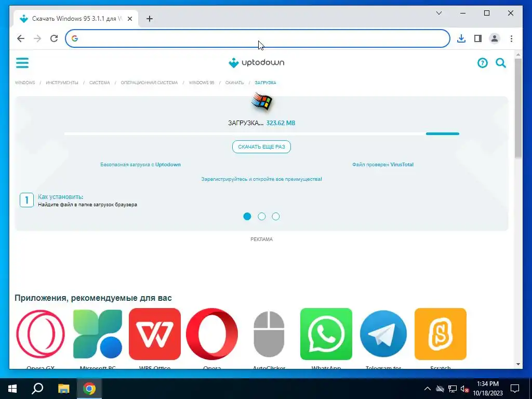This screenshot has height=399, width=532.
Task: Open Файл проверен VirusTotal link
Action: pos(383,165)
